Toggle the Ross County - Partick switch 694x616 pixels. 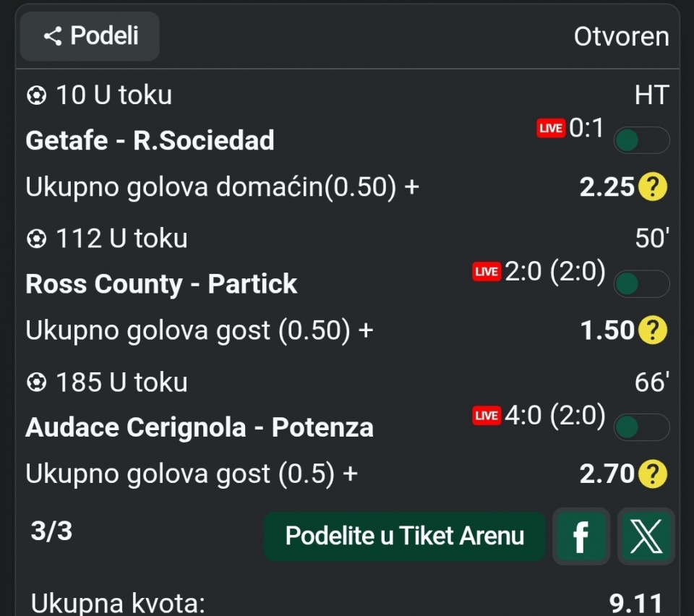tap(641, 284)
